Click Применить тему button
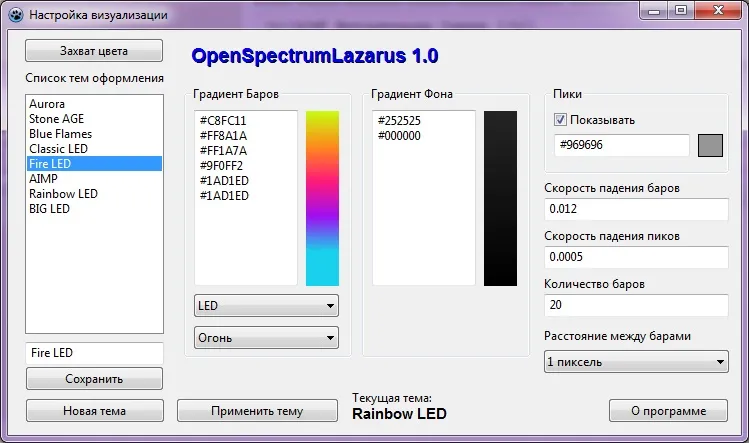Image resolution: width=749 pixels, height=443 pixels. click(257, 411)
